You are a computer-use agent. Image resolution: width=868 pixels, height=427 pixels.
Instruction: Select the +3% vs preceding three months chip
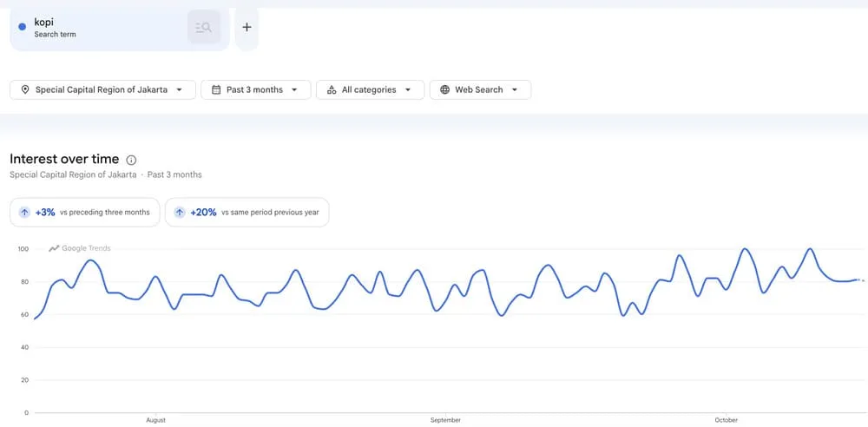pos(85,212)
